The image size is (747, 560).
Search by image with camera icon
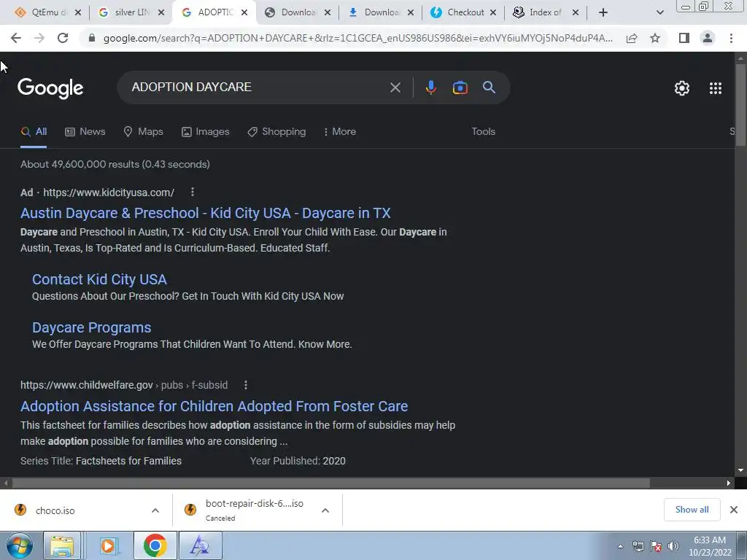460,87
